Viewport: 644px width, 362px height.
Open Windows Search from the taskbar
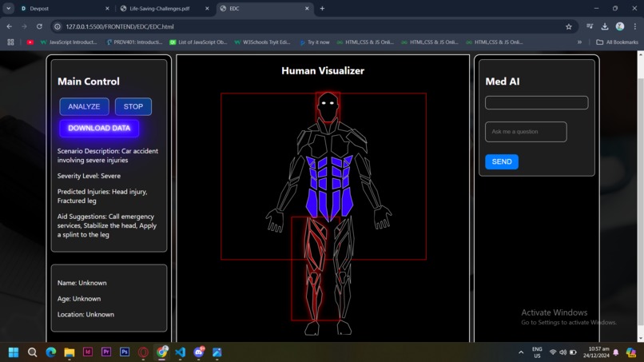33,352
